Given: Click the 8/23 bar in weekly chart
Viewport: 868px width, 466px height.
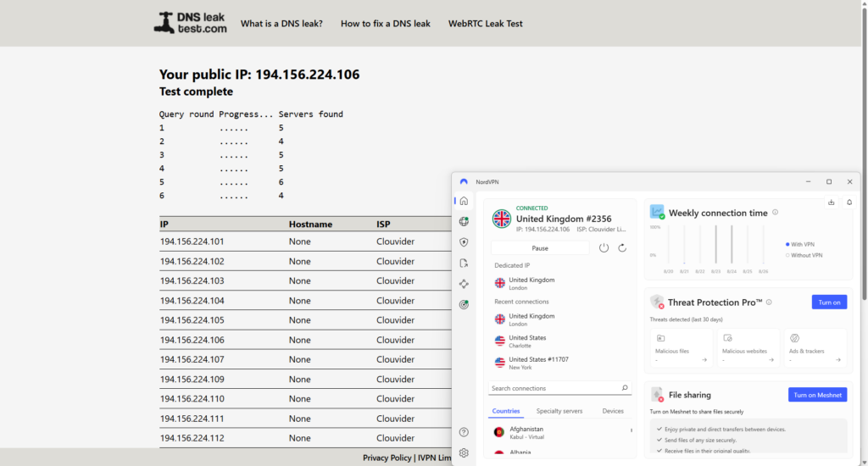Looking at the screenshot, I should coord(715,245).
